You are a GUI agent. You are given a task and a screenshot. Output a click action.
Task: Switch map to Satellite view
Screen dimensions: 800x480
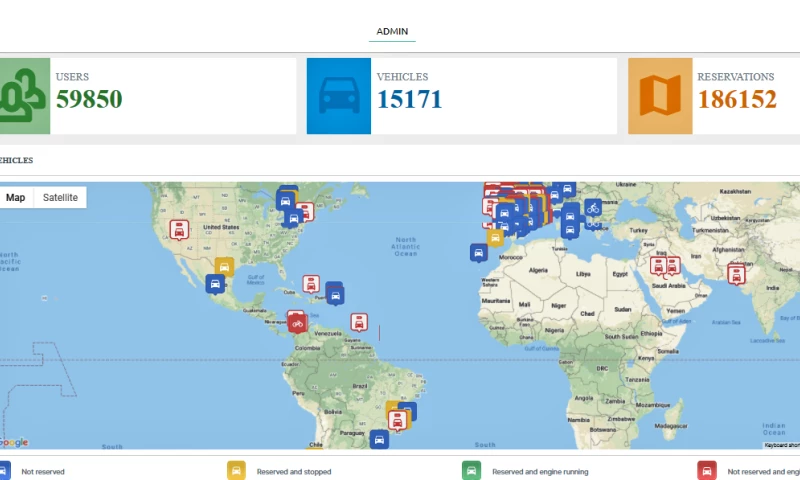tap(60, 198)
